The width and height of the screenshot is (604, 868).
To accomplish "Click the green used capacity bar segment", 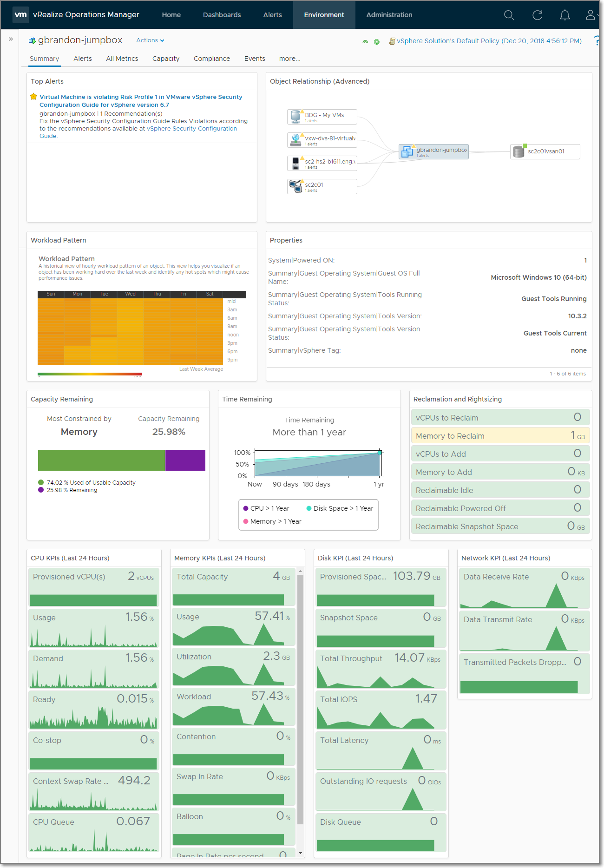I will click(101, 460).
